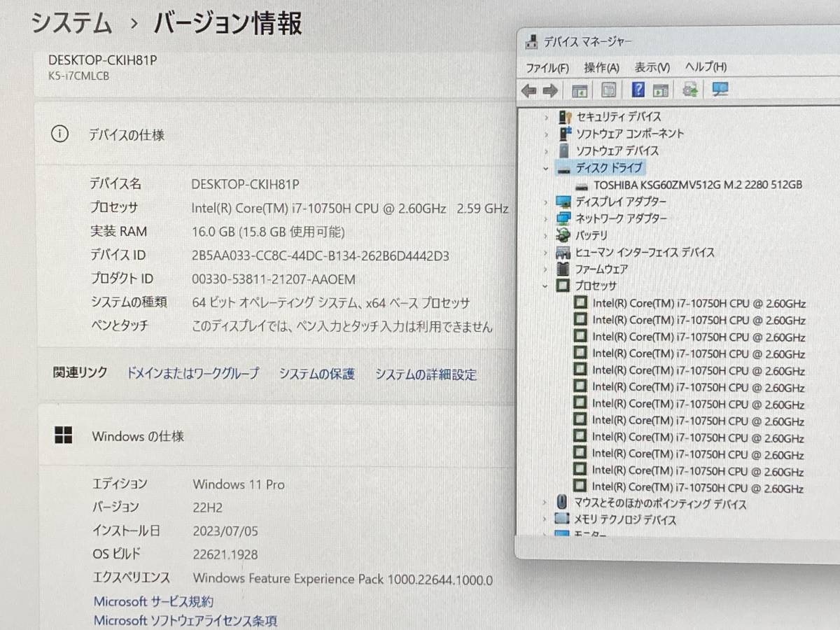Screen dimensions: 840x630
Task: Click the ディスク ドライブ drive icon
Action: click(x=564, y=169)
